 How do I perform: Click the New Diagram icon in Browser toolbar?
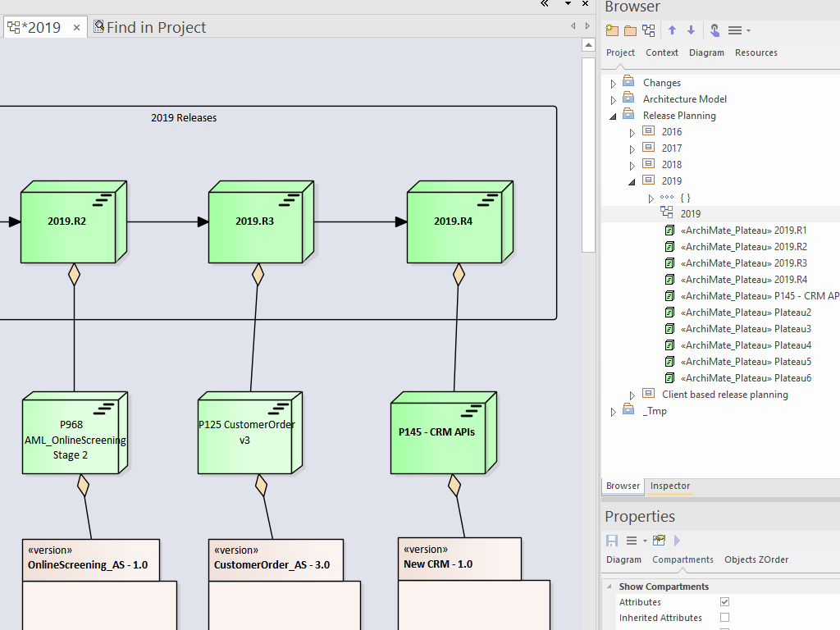coord(649,30)
